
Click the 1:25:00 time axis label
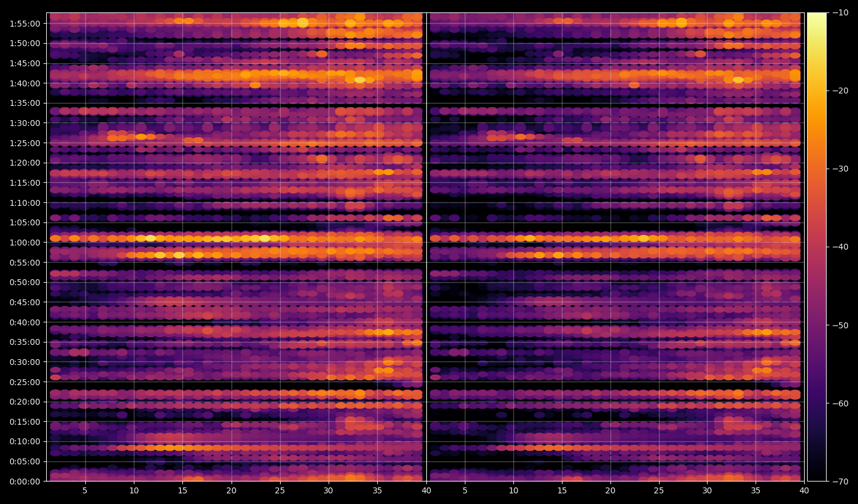pyautogui.click(x=25, y=143)
